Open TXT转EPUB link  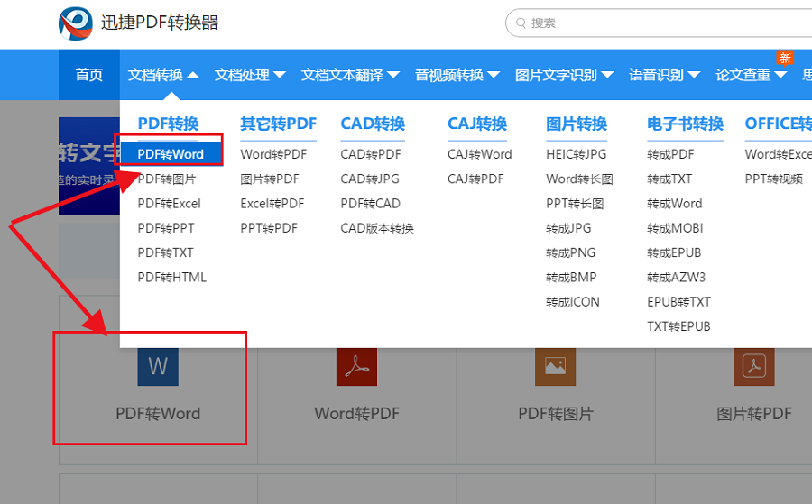click(678, 326)
